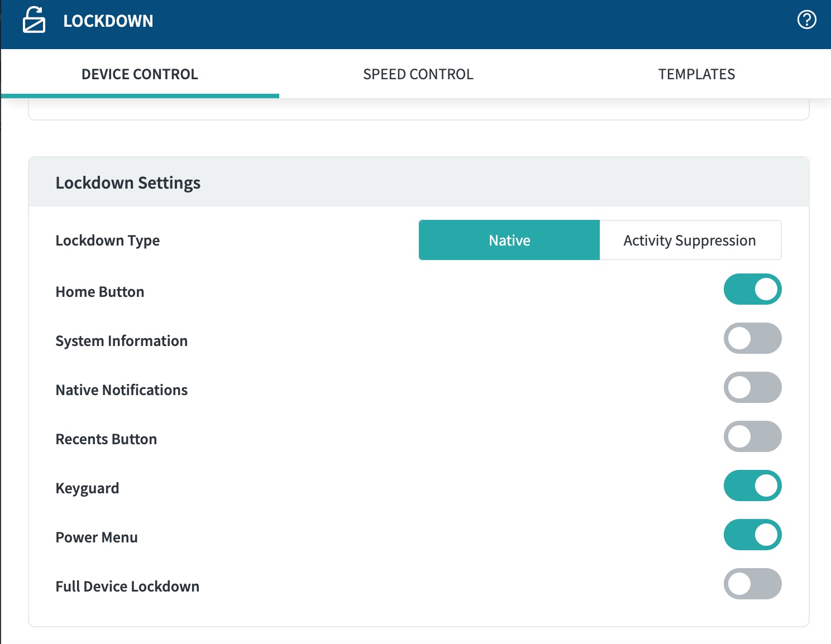Choose Activity Suppression lockdown type
Screen dimensions: 831x644
(690, 240)
